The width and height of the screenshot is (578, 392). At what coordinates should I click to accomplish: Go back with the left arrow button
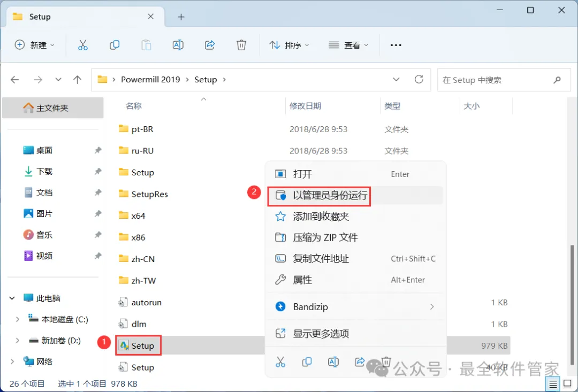pos(15,80)
